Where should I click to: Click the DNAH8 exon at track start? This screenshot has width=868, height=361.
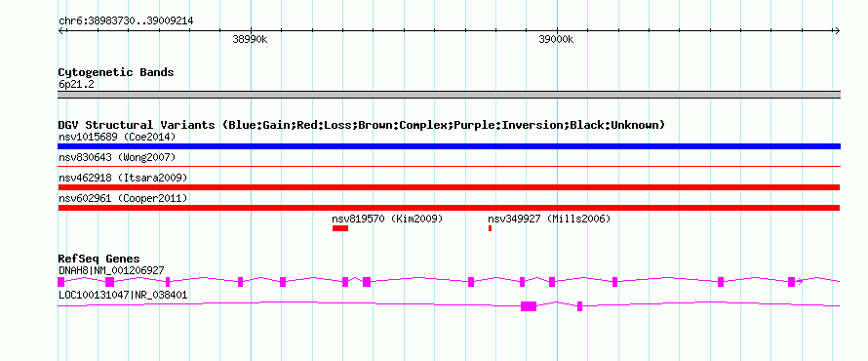point(60,281)
